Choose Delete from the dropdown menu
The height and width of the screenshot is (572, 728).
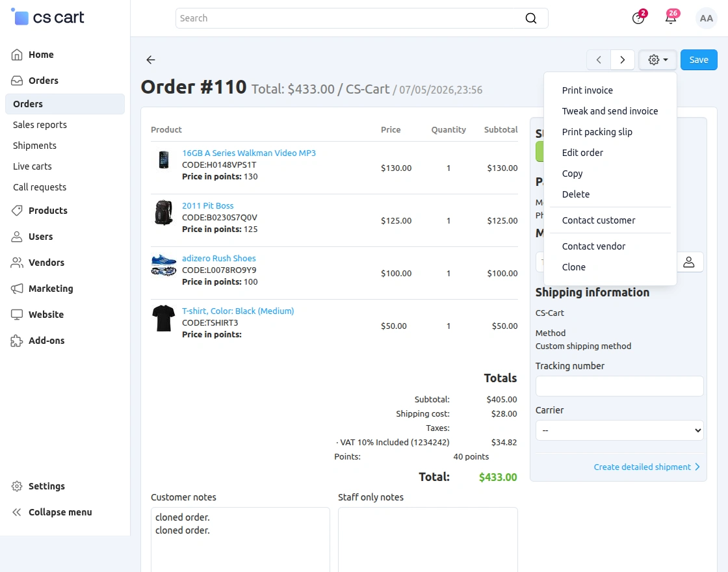576,194
